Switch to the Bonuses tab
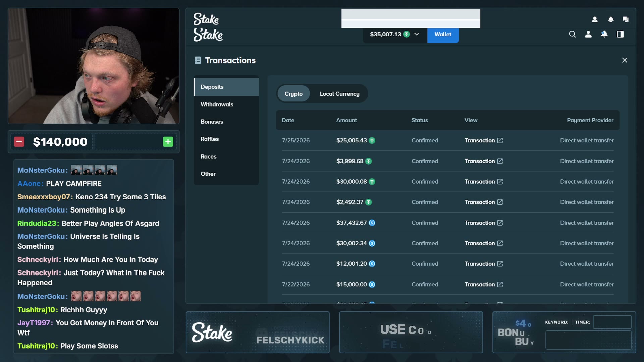The height and width of the screenshot is (362, 644). point(226,122)
